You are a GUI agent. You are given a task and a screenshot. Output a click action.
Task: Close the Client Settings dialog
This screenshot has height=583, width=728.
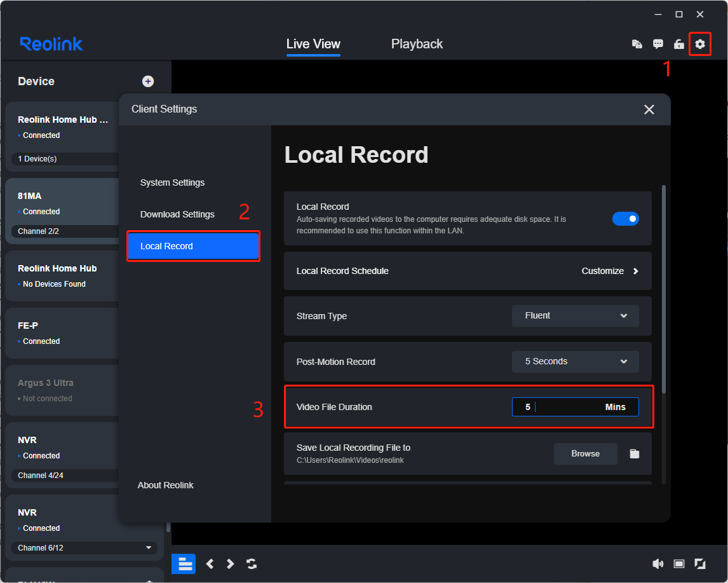click(x=649, y=109)
